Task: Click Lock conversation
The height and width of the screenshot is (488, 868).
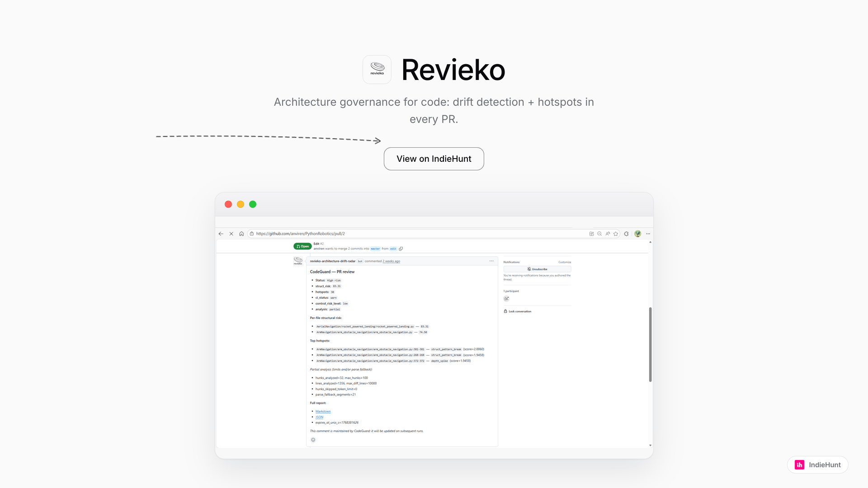Action: [518, 311]
